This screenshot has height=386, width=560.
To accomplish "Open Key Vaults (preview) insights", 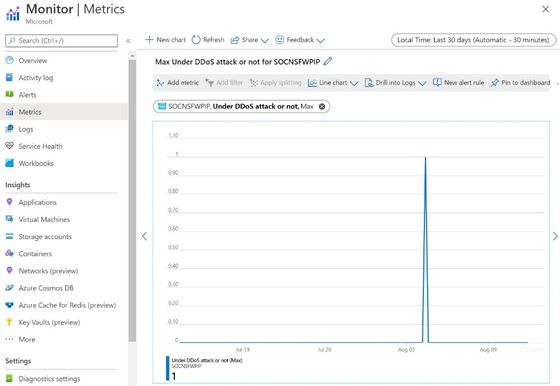I will pos(49,322).
